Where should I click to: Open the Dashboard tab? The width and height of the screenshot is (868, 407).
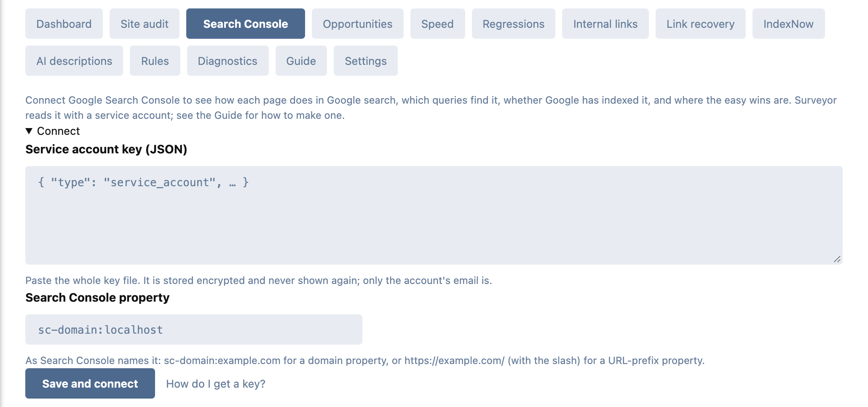click(x=64, y=24)
